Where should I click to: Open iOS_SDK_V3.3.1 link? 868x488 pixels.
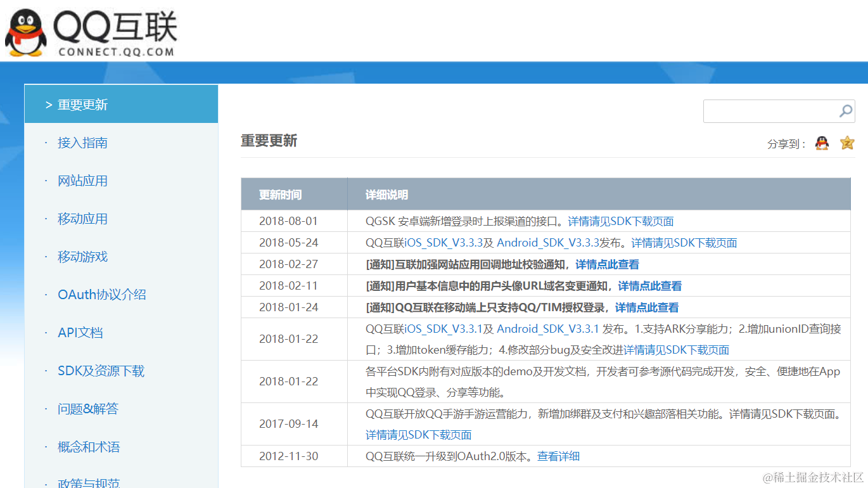(444, 329)
